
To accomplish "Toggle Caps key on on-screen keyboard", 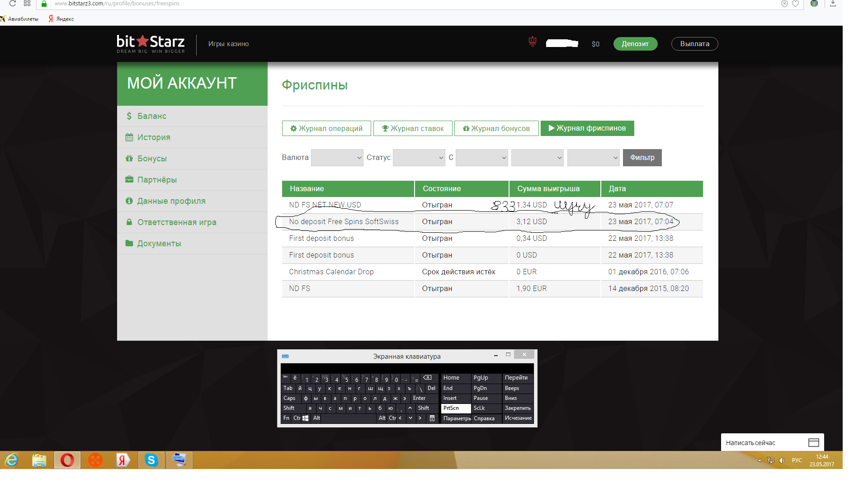I will click(289, 398).
